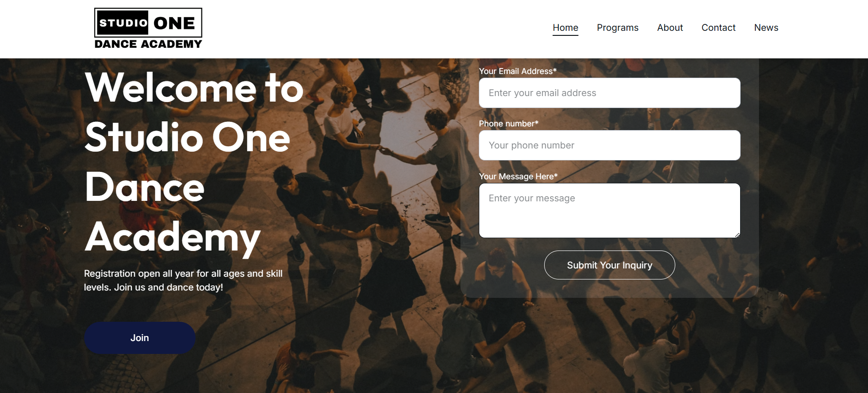868x393 pixels.
Task: Go to the Programs page
Action: point(617,28)
